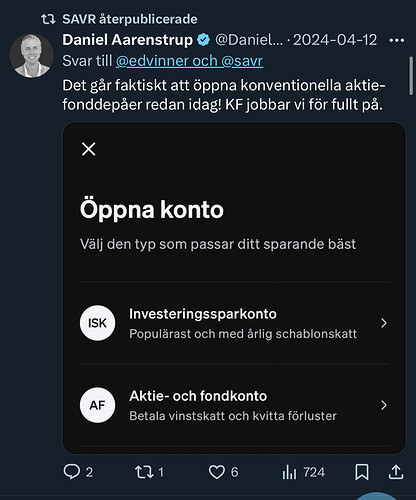Image resolution: width=416 pixels, height=500 pixels.
Task: Close the Öppna konto dialog with X
Action: coord(89,149)
